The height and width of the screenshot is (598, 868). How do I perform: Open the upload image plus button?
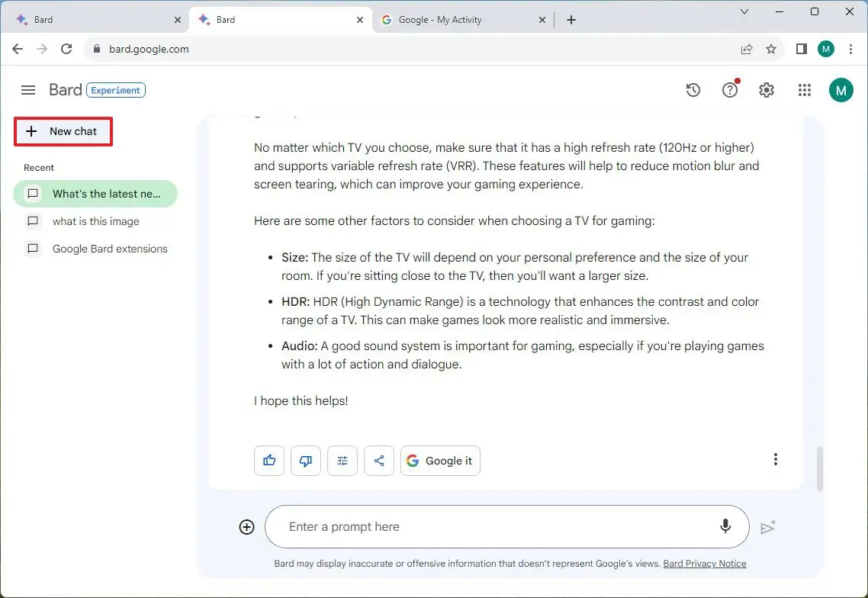pyautogui.click(x=246, y=526)
